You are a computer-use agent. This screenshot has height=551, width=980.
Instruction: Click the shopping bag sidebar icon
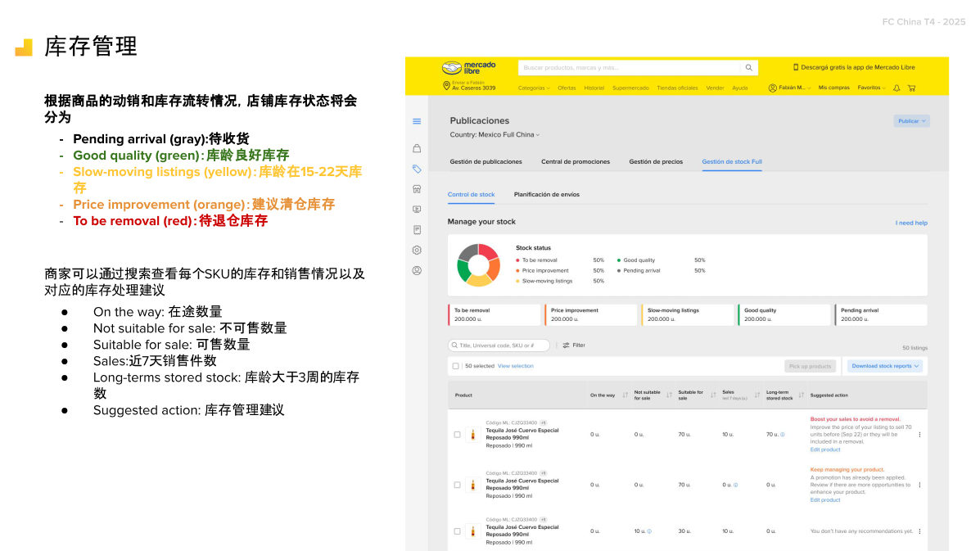point(417,149)
